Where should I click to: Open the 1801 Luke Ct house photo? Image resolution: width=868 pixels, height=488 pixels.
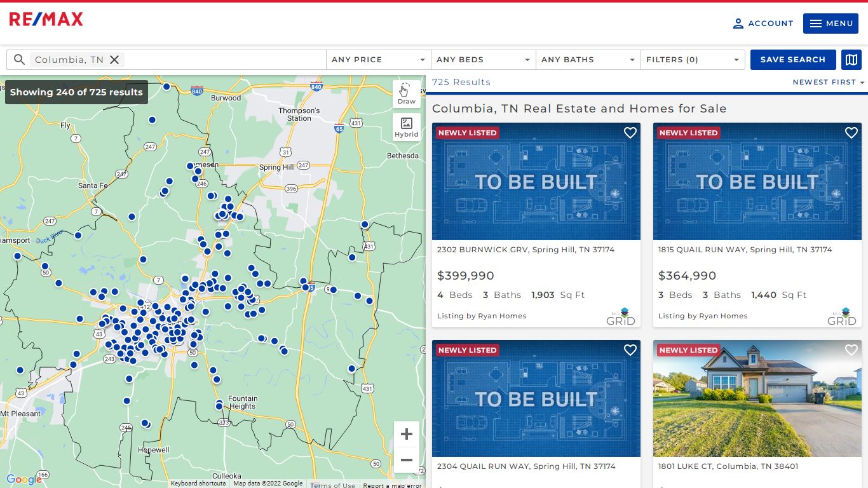(x=757, y=398)
